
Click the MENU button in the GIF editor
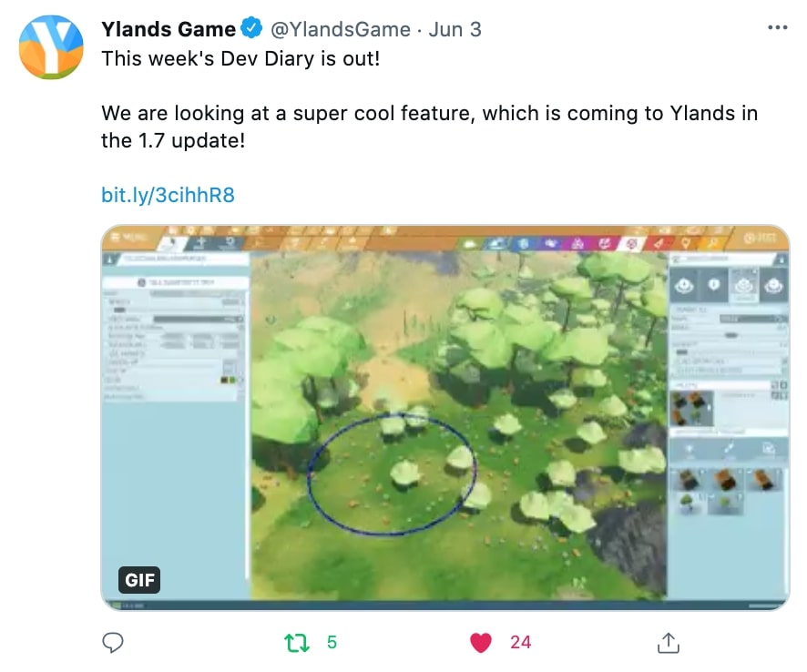coord(128,237)
